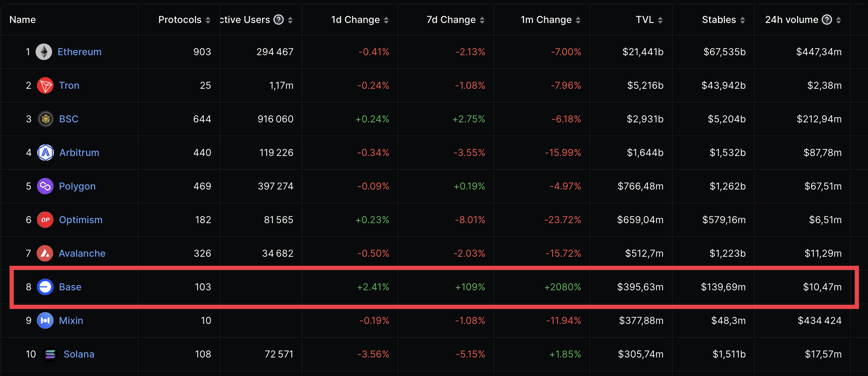Click the Mixin chain logo icon
Image resolution: width=868 pixels, height=376 pixels.
coord(45,320)
